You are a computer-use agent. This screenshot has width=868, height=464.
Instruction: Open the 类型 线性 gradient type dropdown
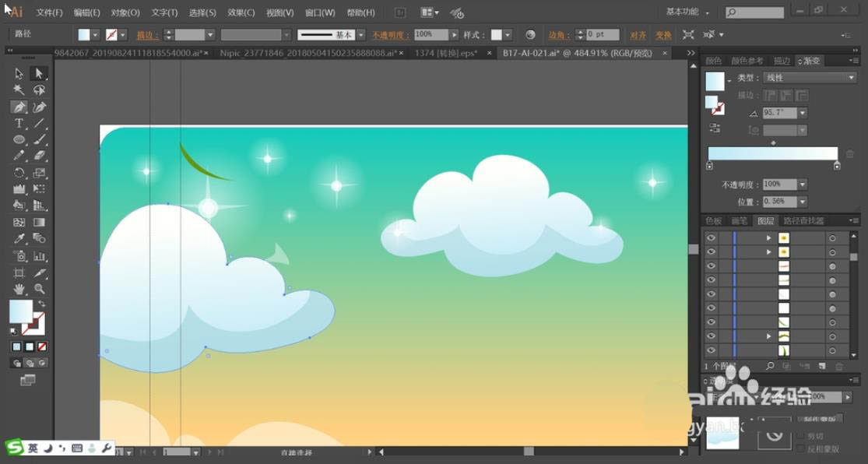pyautogui.click(x=810, y=78)
